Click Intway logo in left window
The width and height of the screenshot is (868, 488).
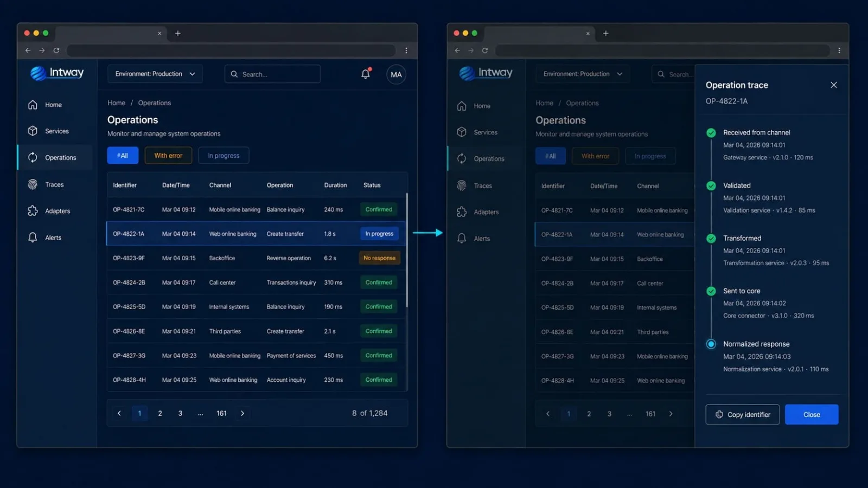[57, 73]
